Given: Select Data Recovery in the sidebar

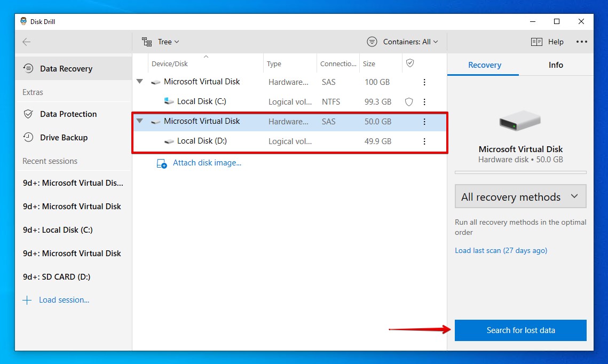Looking at the screenshot, I should (73, 69).
